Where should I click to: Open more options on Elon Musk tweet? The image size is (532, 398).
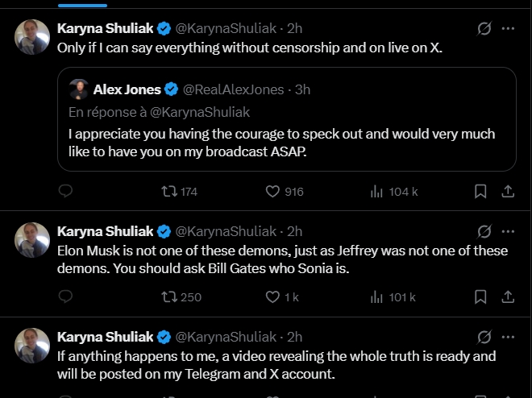point(508,231)
